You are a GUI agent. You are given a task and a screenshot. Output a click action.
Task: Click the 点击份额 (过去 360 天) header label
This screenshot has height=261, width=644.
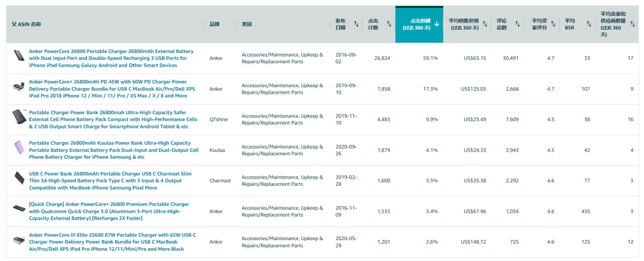[416, 24]
